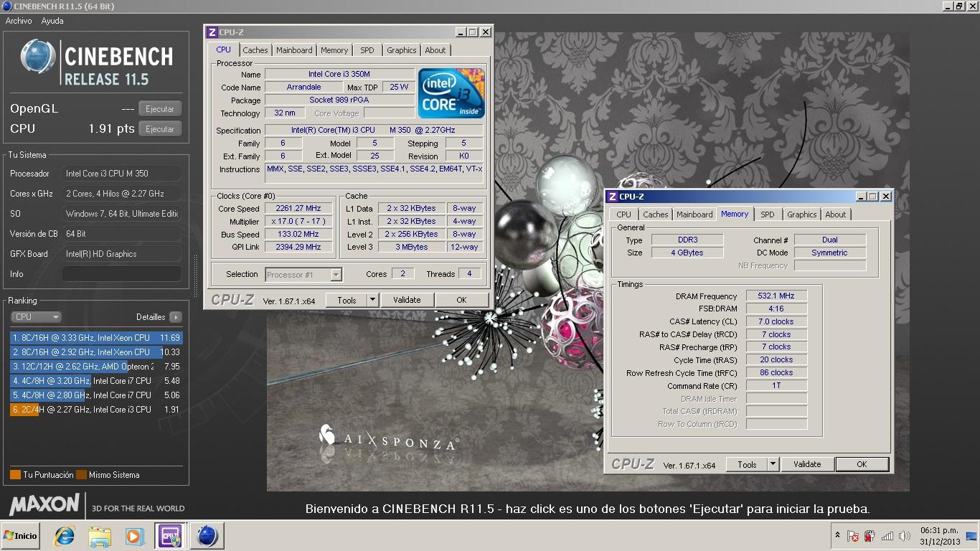Select ranking row 4C/8H @ 3.20 GHz Core i7

96,381
